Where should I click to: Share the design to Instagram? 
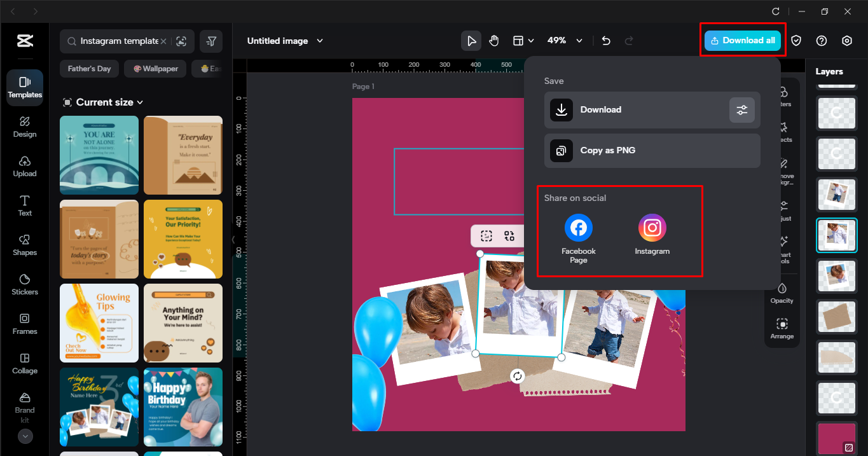click(x=652, y=228)
